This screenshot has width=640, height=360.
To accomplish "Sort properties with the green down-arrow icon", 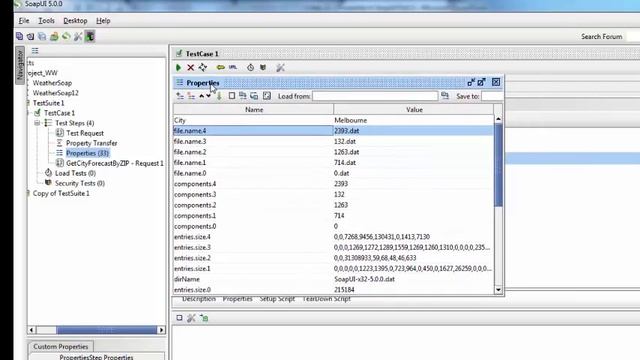I will [x=220, y=96].
